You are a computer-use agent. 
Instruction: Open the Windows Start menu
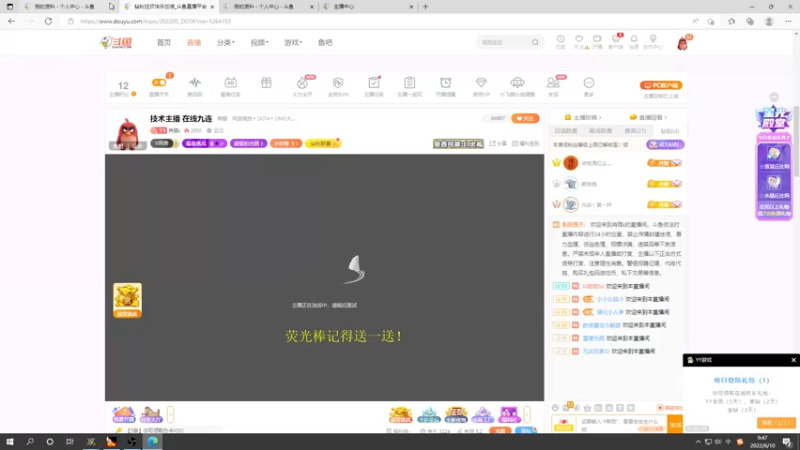pos(10,441)
